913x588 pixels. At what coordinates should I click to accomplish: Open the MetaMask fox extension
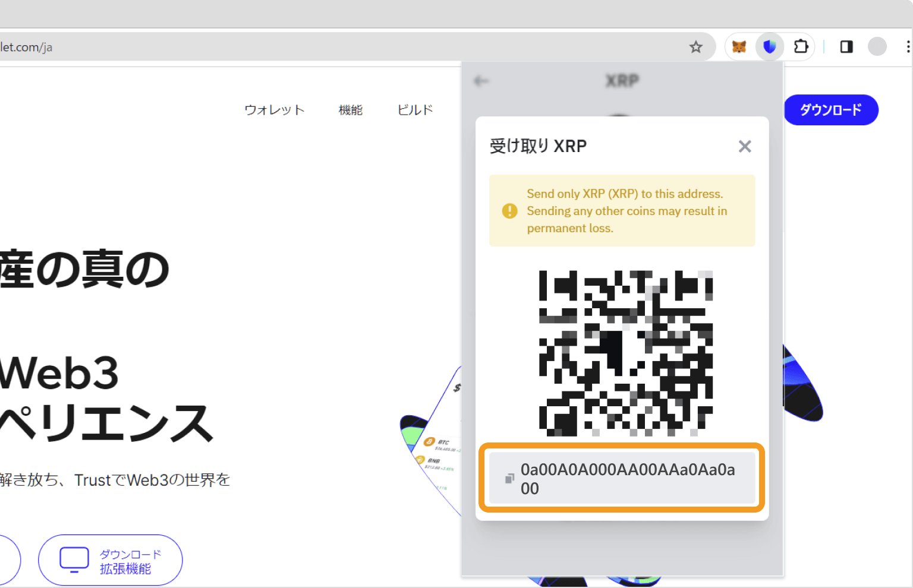tap(739, 46)
